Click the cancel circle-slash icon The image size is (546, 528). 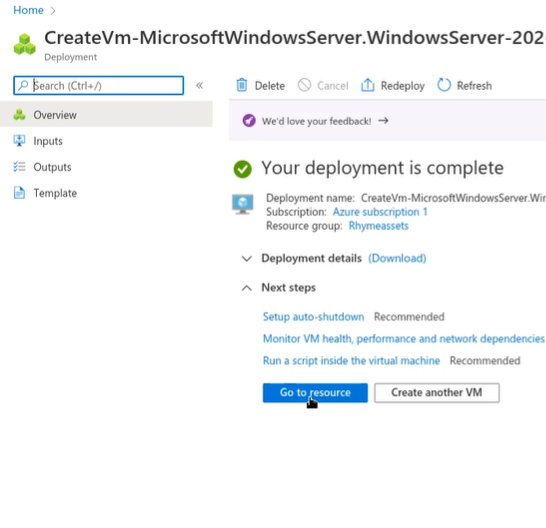click(304, 85)
